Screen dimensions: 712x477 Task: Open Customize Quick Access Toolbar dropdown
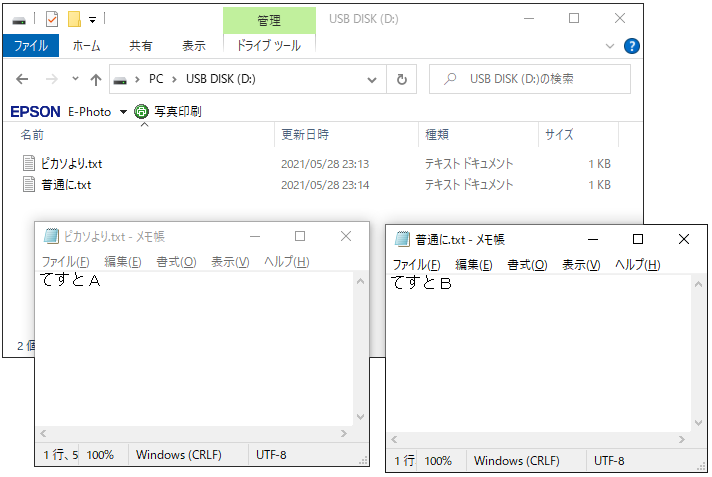click(92, 20)
